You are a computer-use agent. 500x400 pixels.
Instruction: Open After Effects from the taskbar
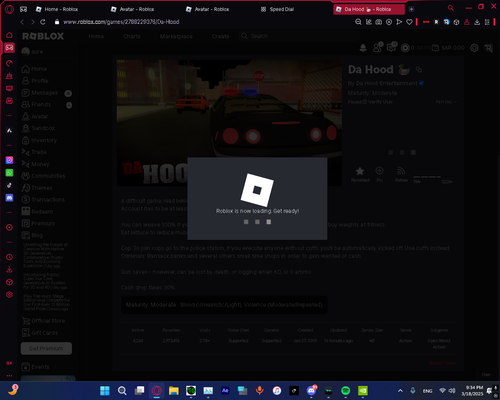225,390
